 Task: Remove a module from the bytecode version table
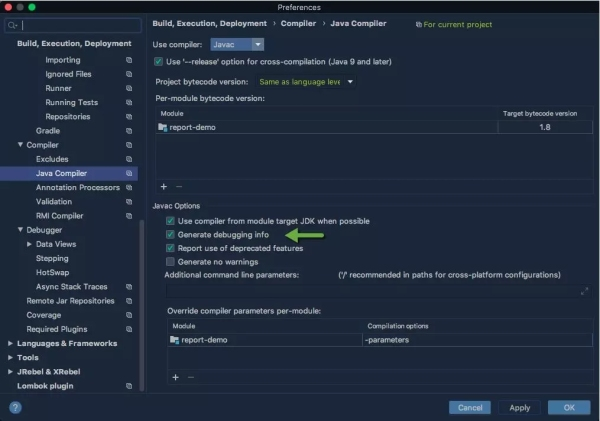tap(179, 187)
